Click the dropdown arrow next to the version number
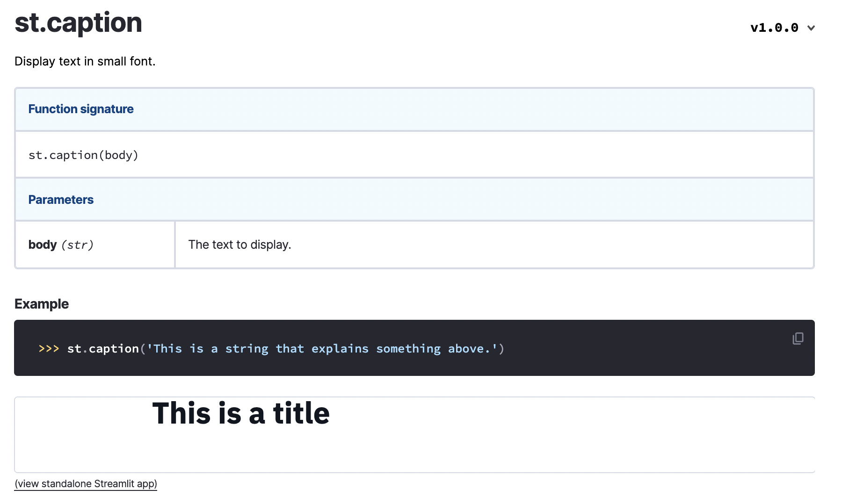This screenshot has width=842, height=504. tap(811, 28)
